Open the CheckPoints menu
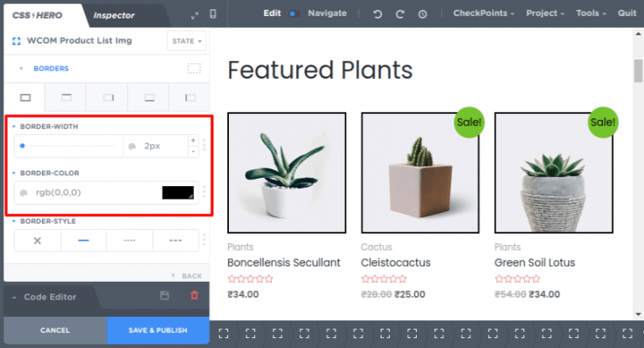 (483, 13)
